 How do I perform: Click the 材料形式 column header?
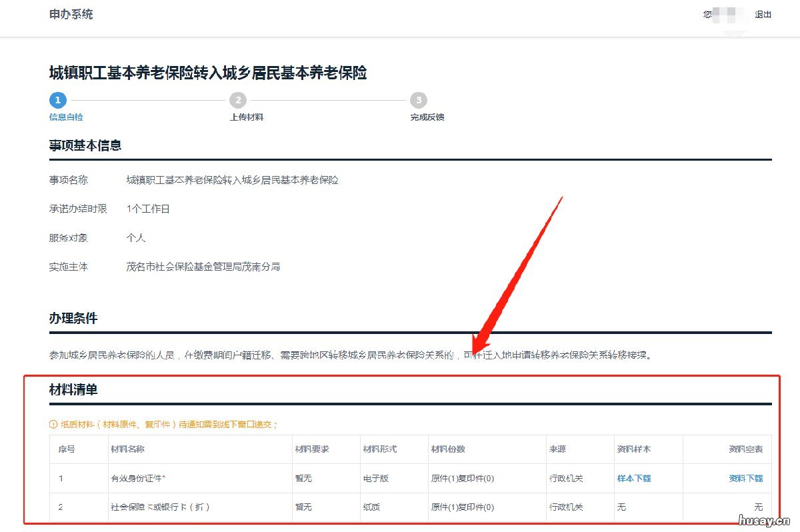(380, 449)
